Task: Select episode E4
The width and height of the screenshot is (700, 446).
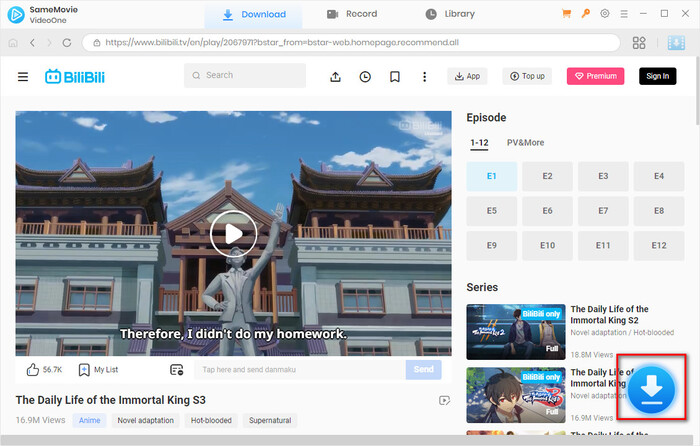Action: (x=659, y=176)
